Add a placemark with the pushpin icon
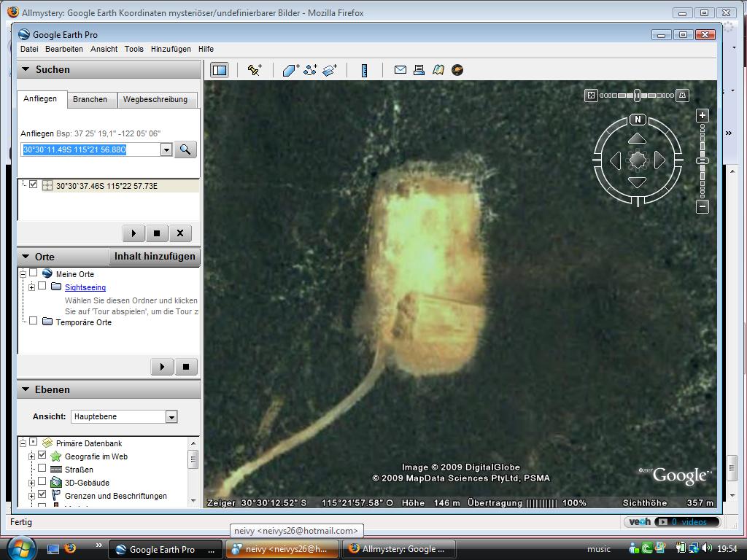Screen dimensions: 747x560 255,70
